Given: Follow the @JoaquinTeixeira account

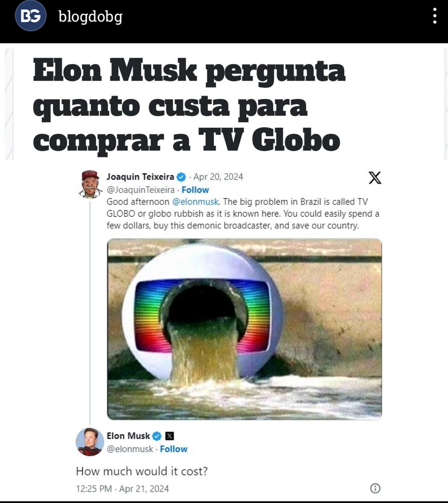Looking at the screenshot, I should 195,190.
